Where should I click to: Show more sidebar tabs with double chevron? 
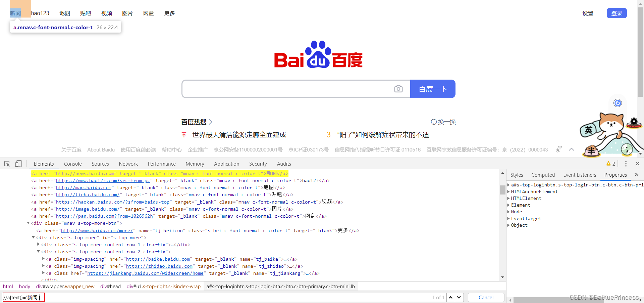(x=636, y=175)
